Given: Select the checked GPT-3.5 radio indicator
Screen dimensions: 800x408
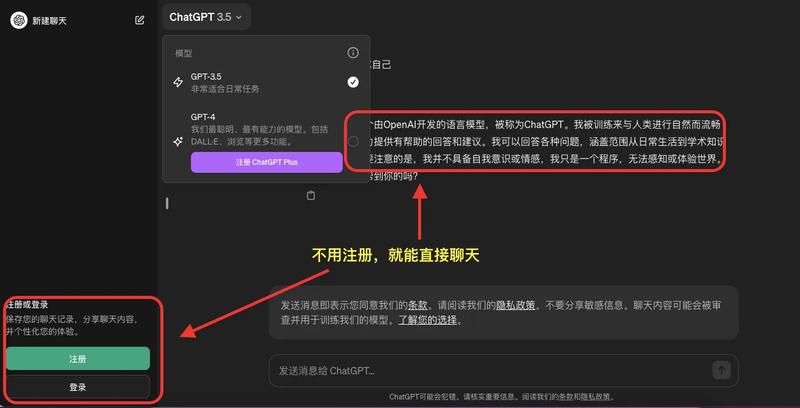Looking at the screenshot, I should (x=353, y=82).
